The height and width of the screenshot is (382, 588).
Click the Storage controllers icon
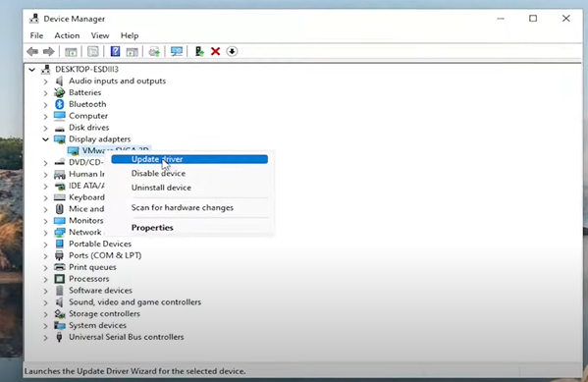click(59, 313)
